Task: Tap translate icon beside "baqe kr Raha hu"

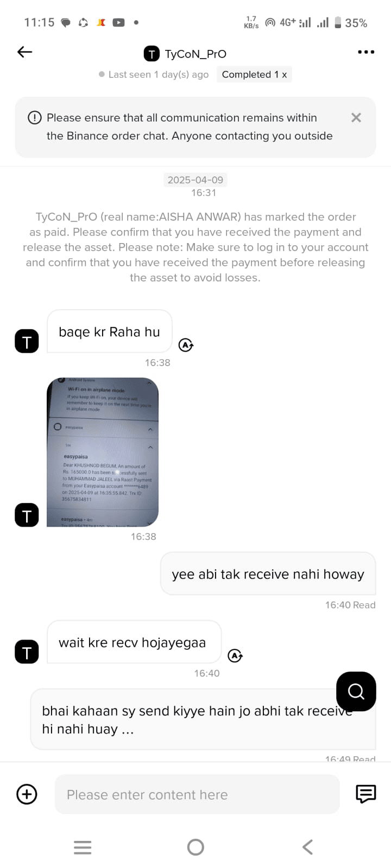Action: (x=186, y=345)
